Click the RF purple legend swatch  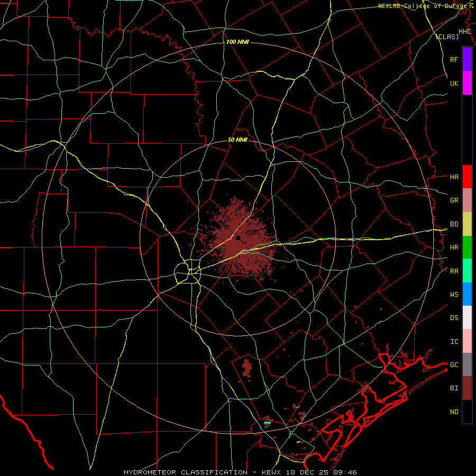pyautogui.click(x=467, y=59)
